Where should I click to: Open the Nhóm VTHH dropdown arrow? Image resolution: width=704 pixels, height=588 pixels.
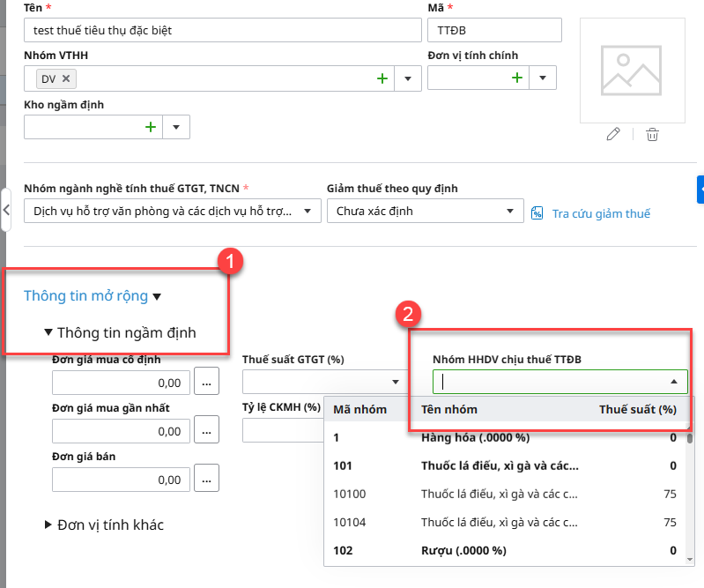click(407, 78)
